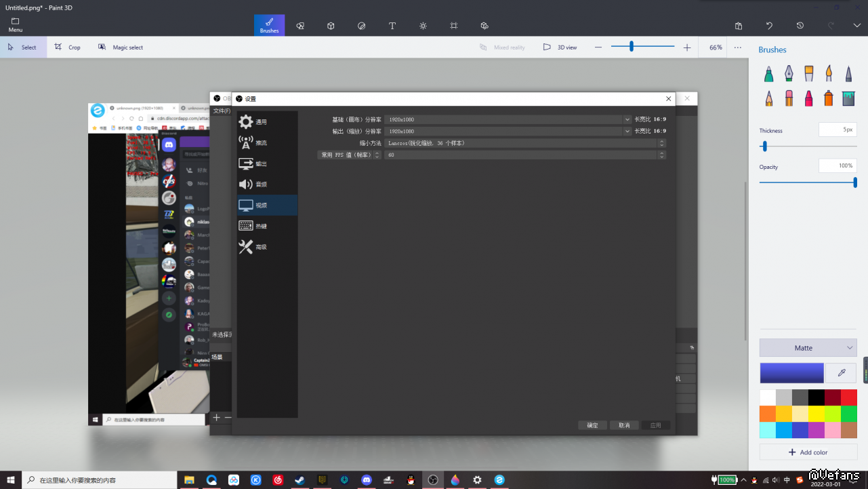
Task: Pick the pink color swatch
Action: (833, 430)
